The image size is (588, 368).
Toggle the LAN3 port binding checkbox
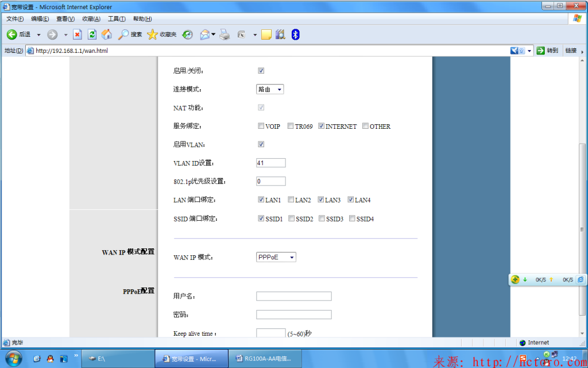(x=320, y=200)
